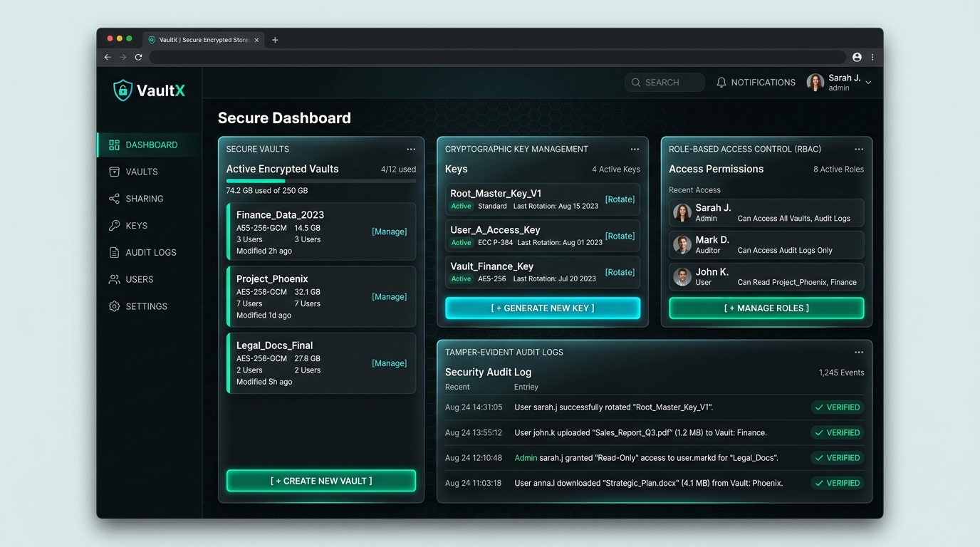Rotate the Vault_Finance_Key

pos(620,272)
